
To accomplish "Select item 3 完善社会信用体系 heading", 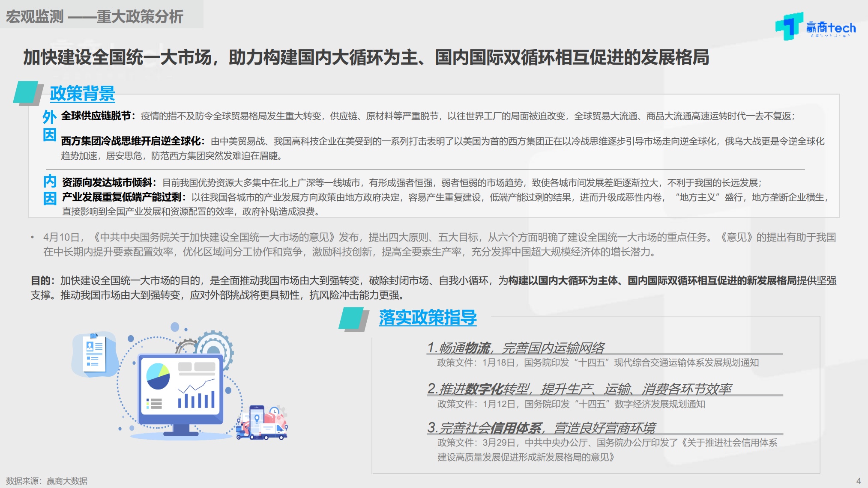I will tap(541, 427).
